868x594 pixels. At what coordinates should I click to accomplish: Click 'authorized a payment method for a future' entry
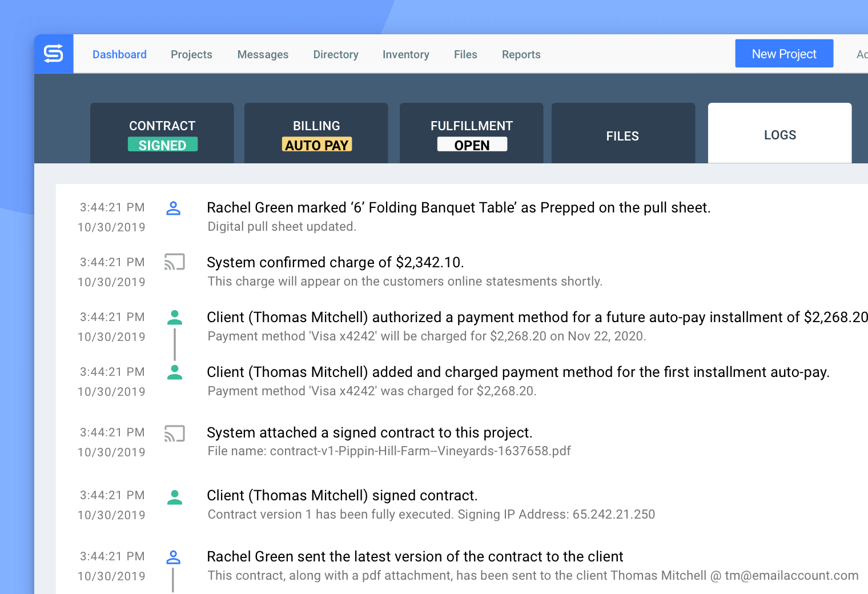[537, 318]
